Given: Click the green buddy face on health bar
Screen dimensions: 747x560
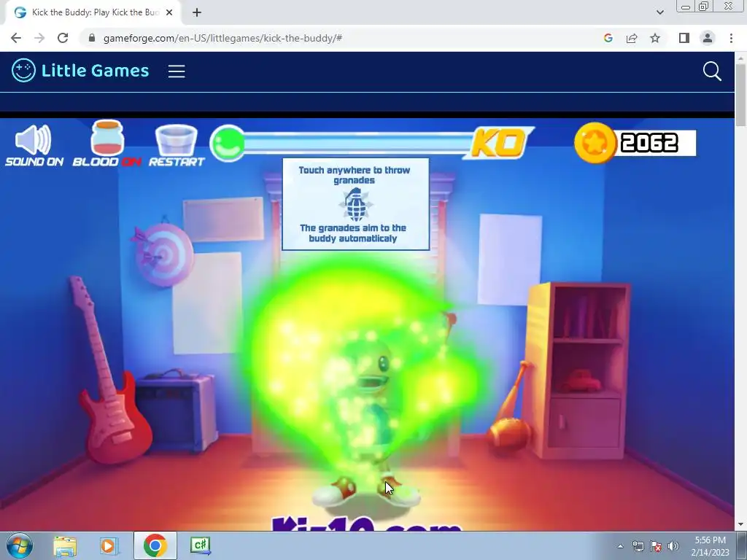Looking at the screenshot, I should [228, 143].
